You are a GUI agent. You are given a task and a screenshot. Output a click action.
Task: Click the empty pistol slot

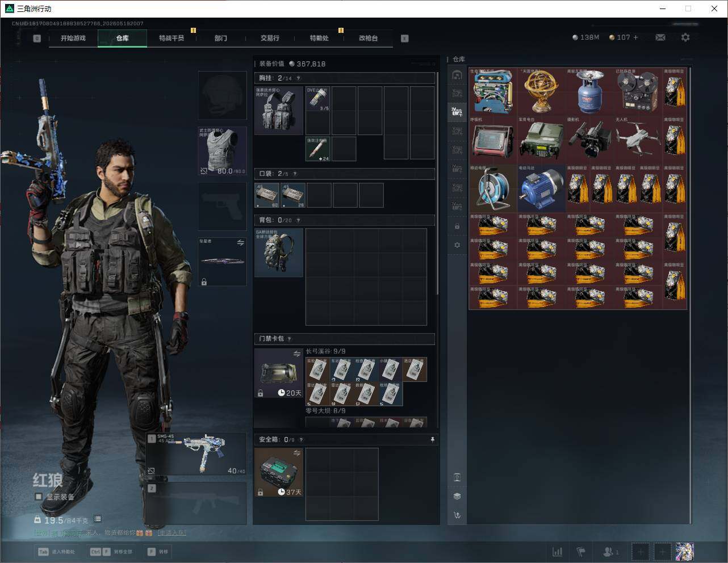(x=222, y=206)
